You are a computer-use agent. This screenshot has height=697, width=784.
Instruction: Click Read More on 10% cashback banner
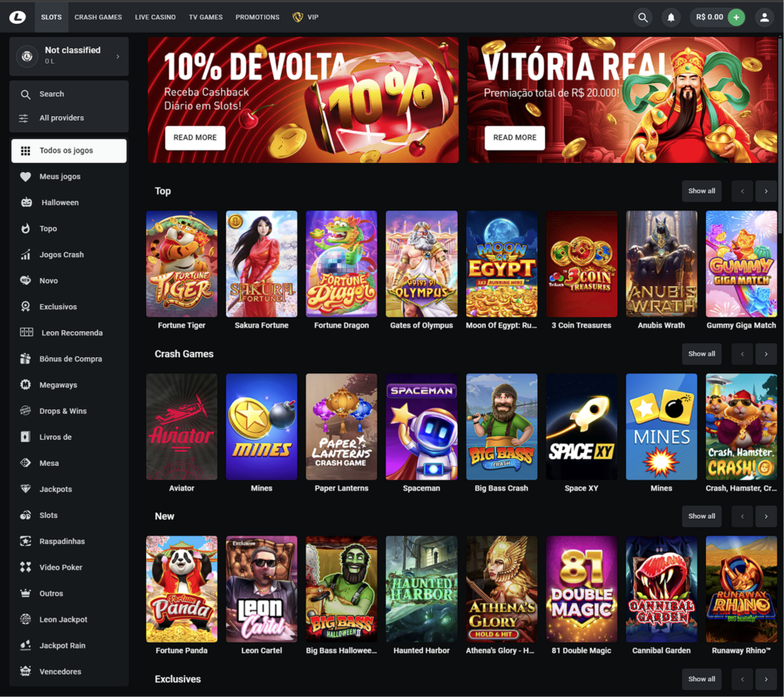195,138
